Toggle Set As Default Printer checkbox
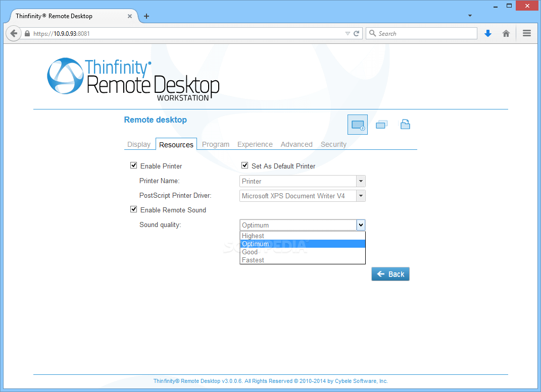 click(x=244, y=165)
